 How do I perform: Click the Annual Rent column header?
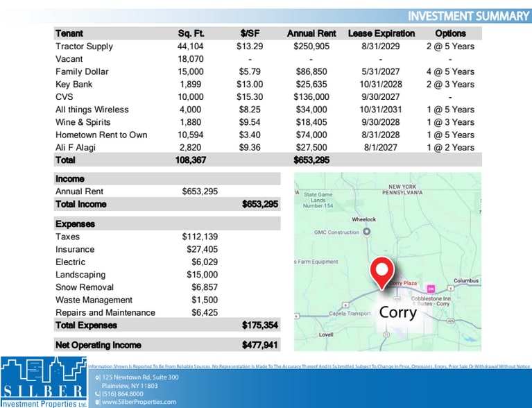311,33
